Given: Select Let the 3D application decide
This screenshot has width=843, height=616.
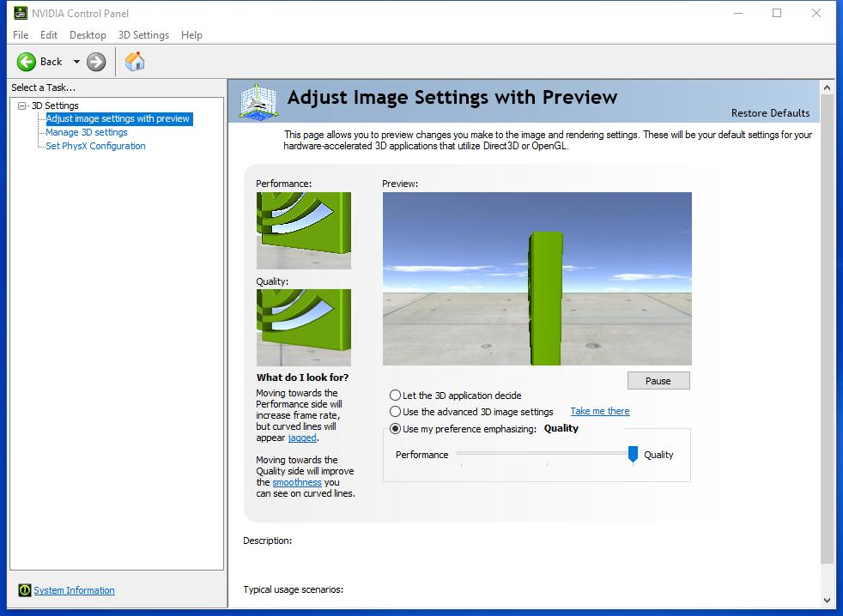Looking at the screenshot, I should (396, 396).
